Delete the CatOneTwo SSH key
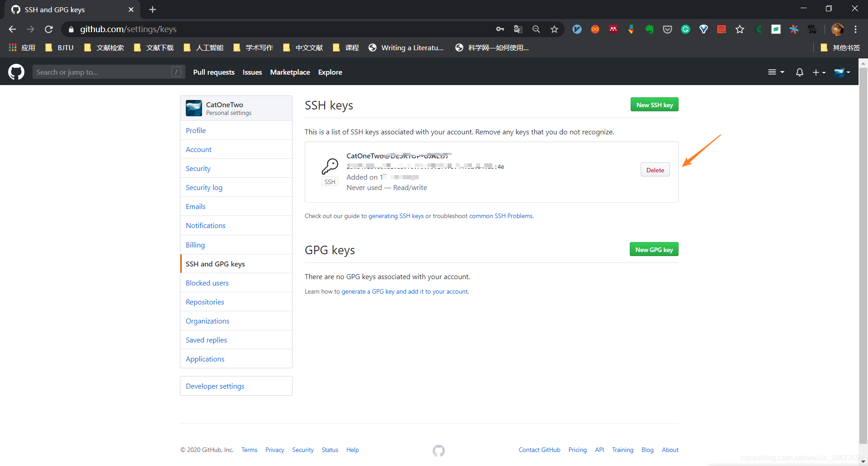The height and width of the screenshot is (466, 868). pos(655,170)
